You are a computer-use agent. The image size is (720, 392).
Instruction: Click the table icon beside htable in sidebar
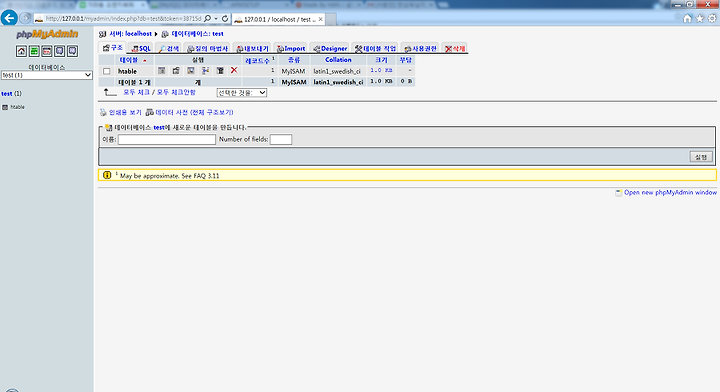[x=5, y=107]
